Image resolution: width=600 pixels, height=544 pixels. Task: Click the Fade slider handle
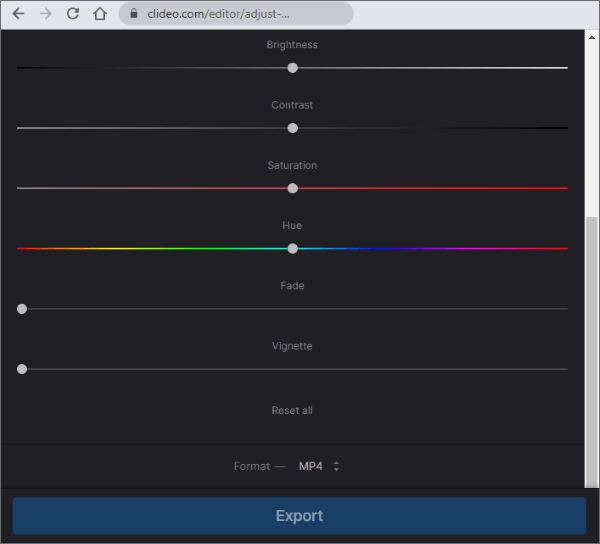point(22,309)
